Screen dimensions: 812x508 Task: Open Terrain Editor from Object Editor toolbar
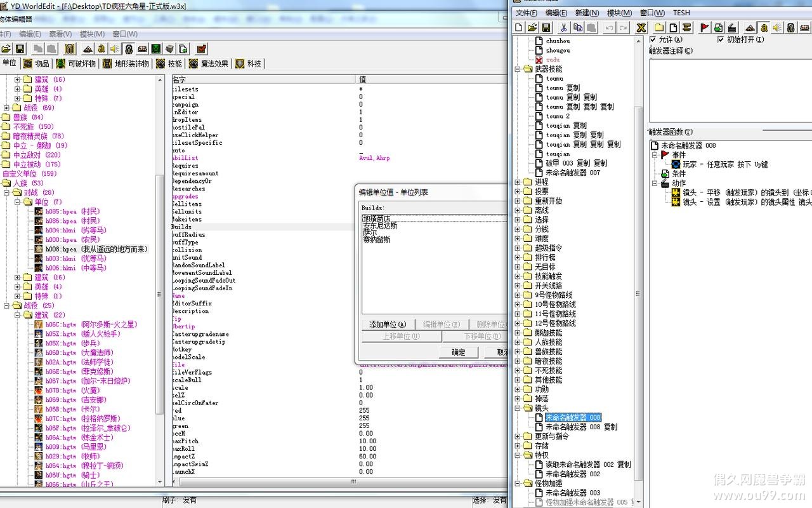(x=88, y=49)
